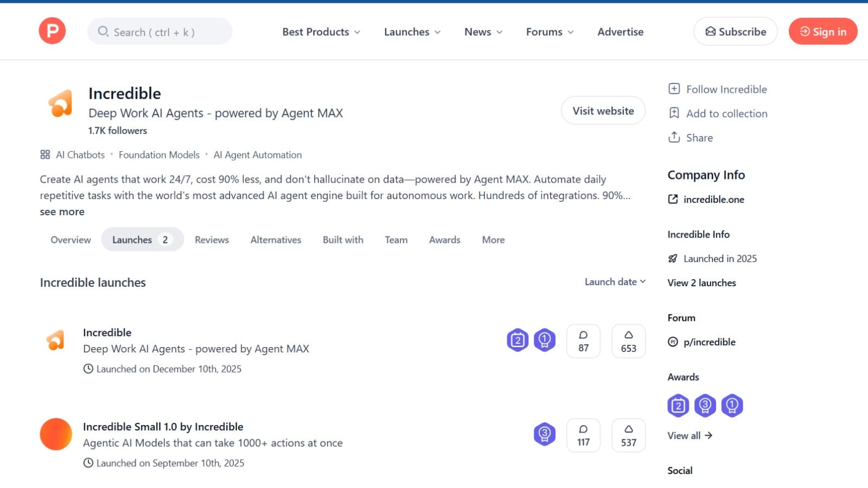Expand the Best Products menu
The image size is (868, 488).
point(321,32)
